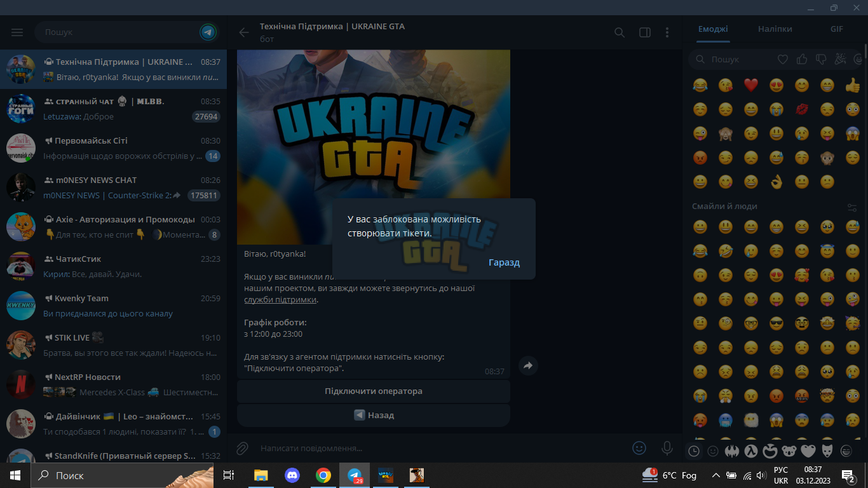Show hidden system tray icons

(x=715, y=475)
